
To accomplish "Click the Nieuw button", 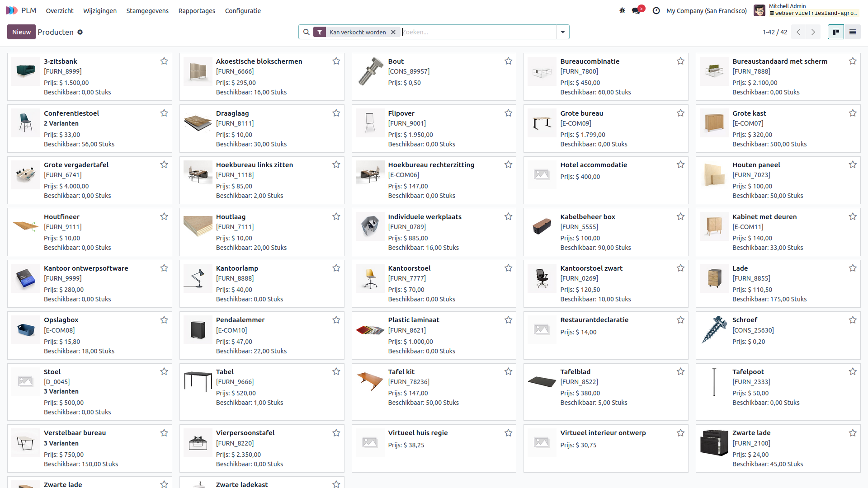I will 21,32.
